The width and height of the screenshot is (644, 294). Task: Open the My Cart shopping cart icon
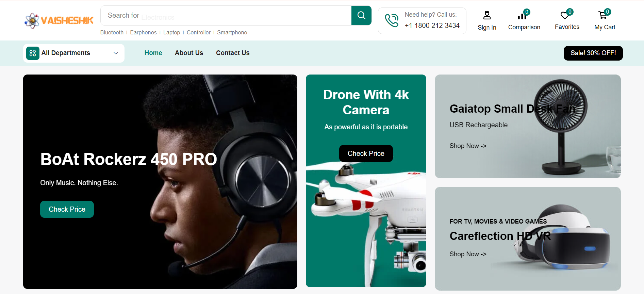point(602,15)
